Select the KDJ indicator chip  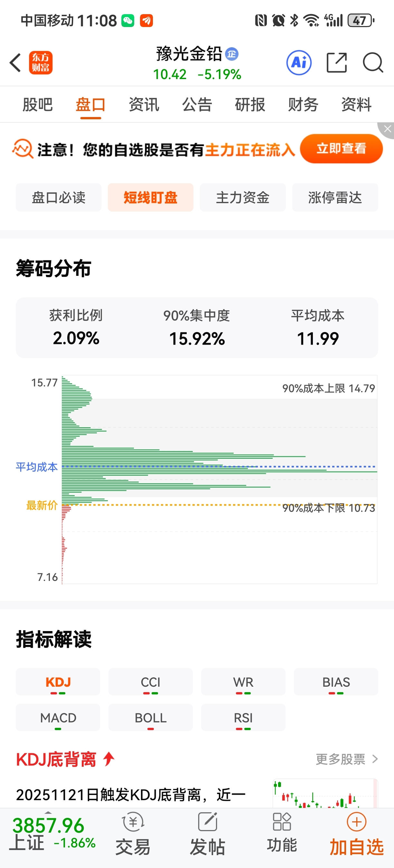58,682
